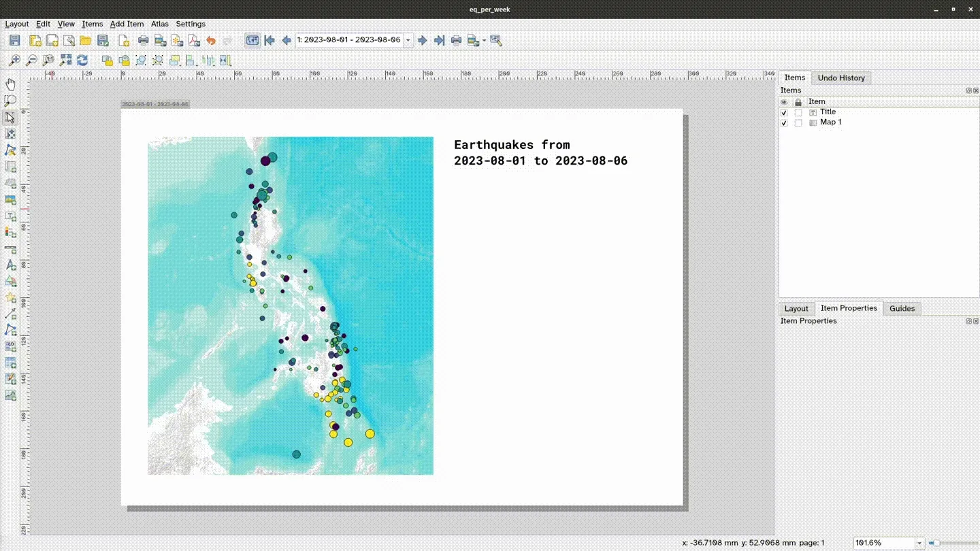
Task: Jump to the last atlas feature
Action: coord(439,40)
